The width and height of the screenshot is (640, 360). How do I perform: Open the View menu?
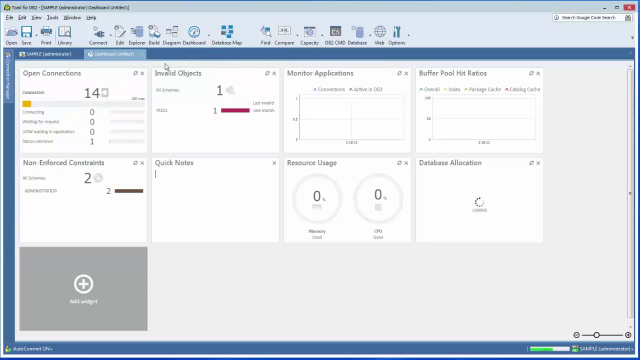tap(36, 18)
